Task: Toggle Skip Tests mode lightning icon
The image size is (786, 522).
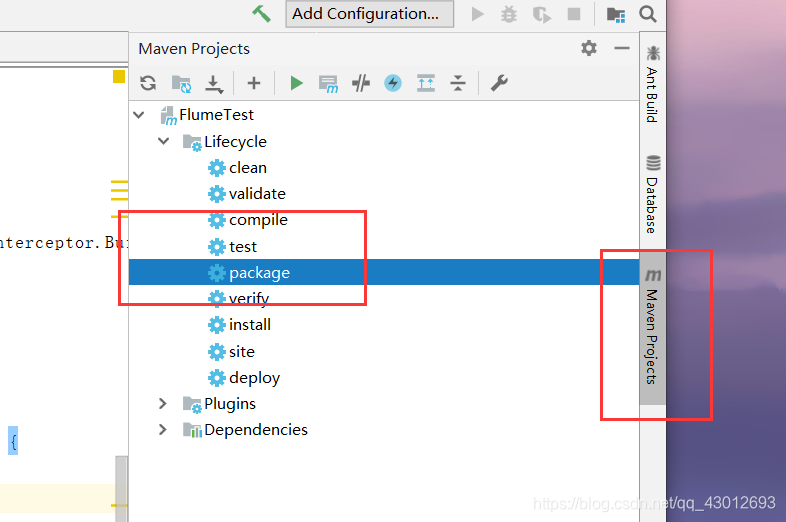Action: 393,83
